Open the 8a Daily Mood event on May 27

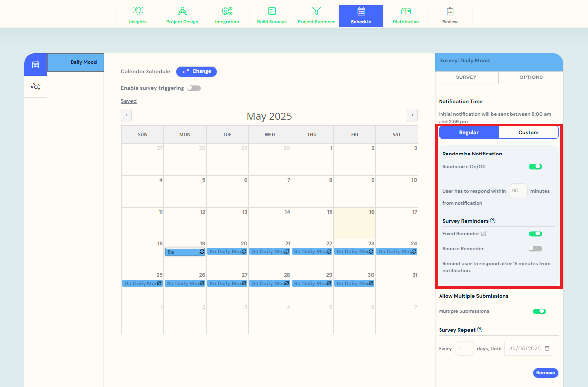pos(227,283)
